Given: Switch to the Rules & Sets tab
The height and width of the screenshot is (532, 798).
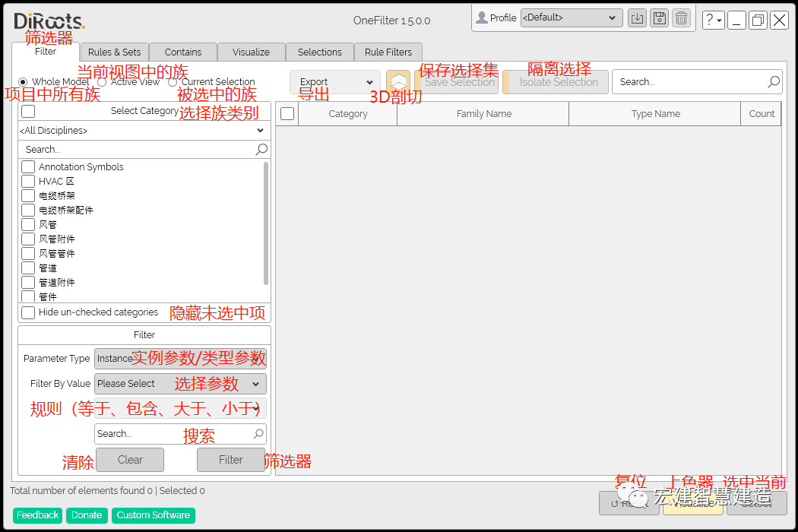Looking at the screenshot, I should click(x=114, y=52).
